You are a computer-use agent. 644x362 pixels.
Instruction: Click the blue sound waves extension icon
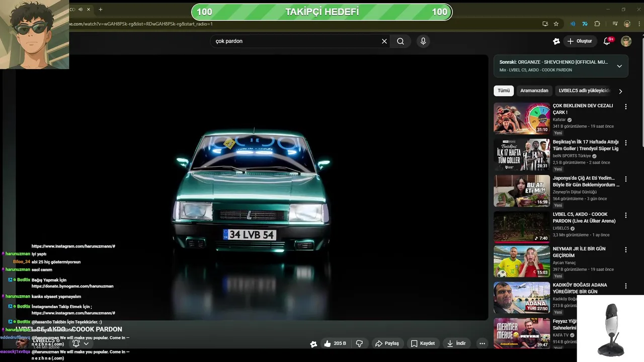click(x=573, y=24)
